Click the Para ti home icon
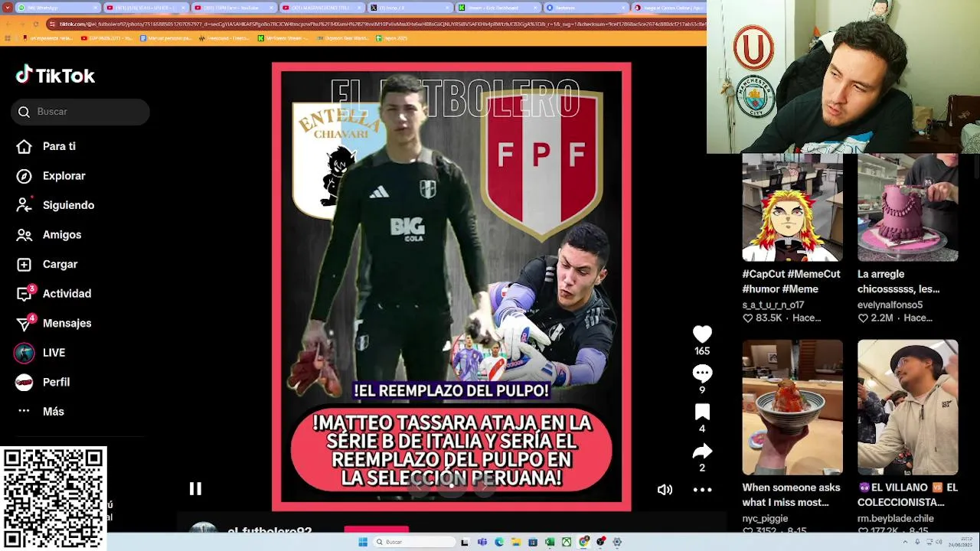 (24, 146)
